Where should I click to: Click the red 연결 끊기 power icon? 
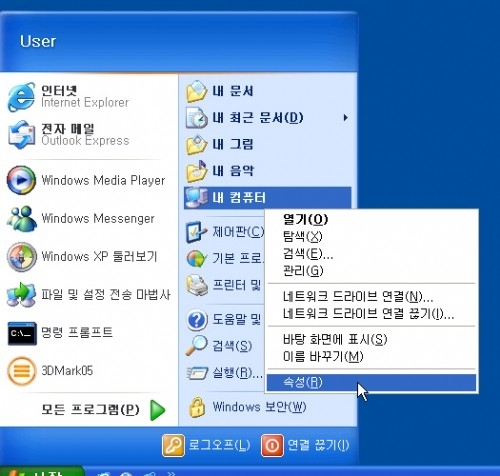pos(272,445)
